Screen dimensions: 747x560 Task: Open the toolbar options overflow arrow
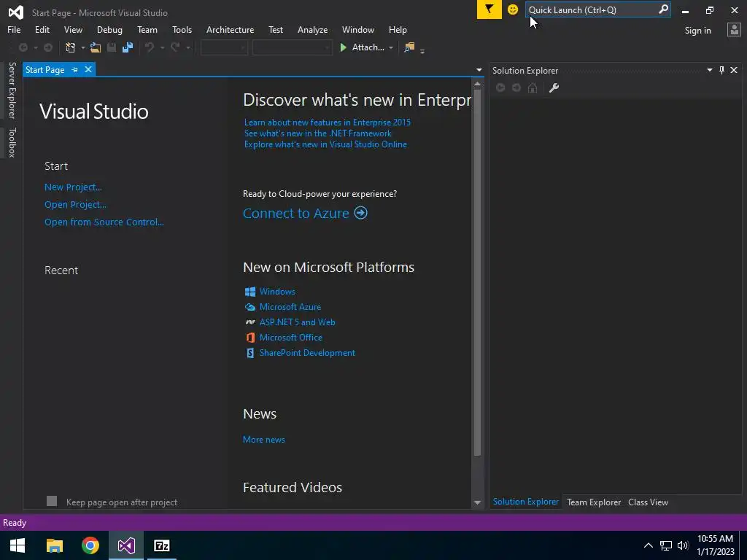point(422,51)
